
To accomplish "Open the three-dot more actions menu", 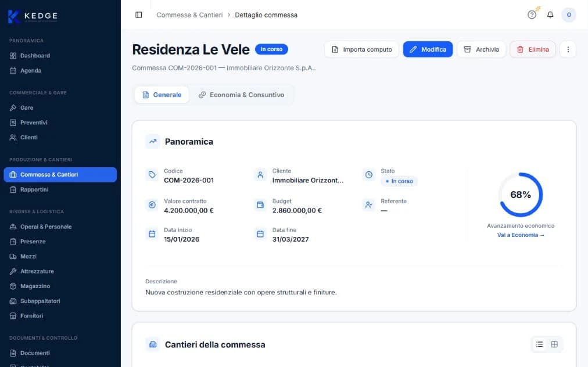I will tap(568, 49).
